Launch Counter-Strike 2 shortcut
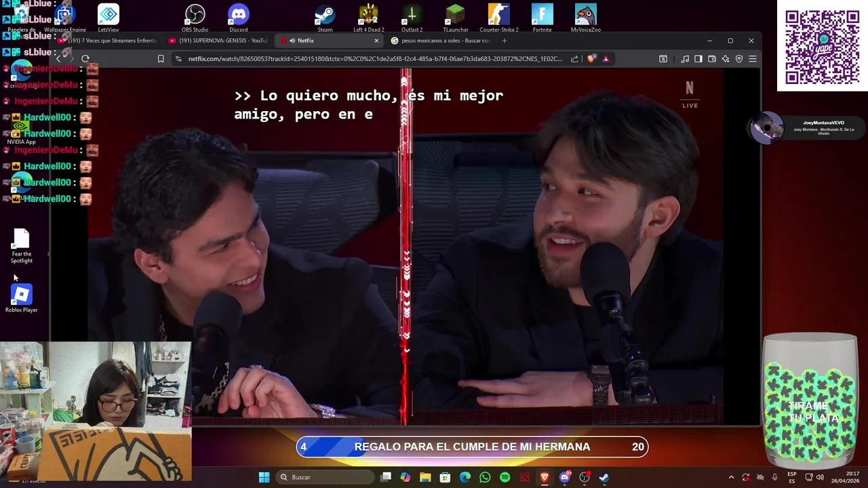Viewport: 868px width, 488px height. coord(499,18)
